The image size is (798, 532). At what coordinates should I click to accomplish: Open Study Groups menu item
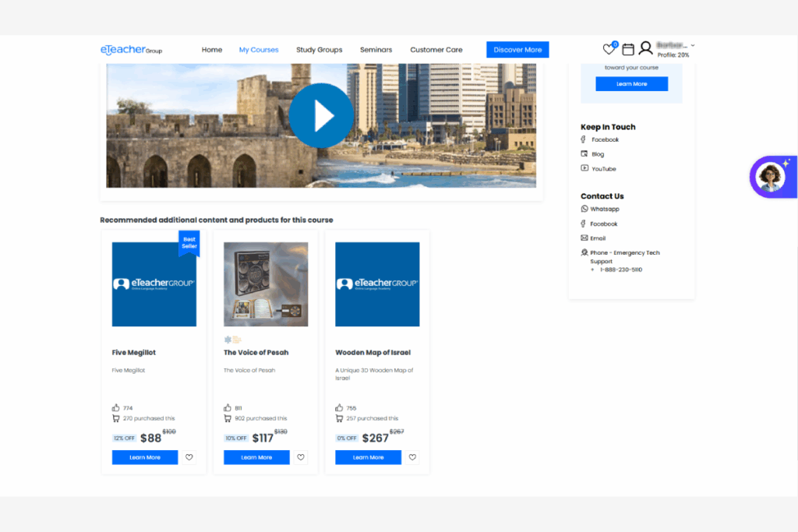coord(319,50)
